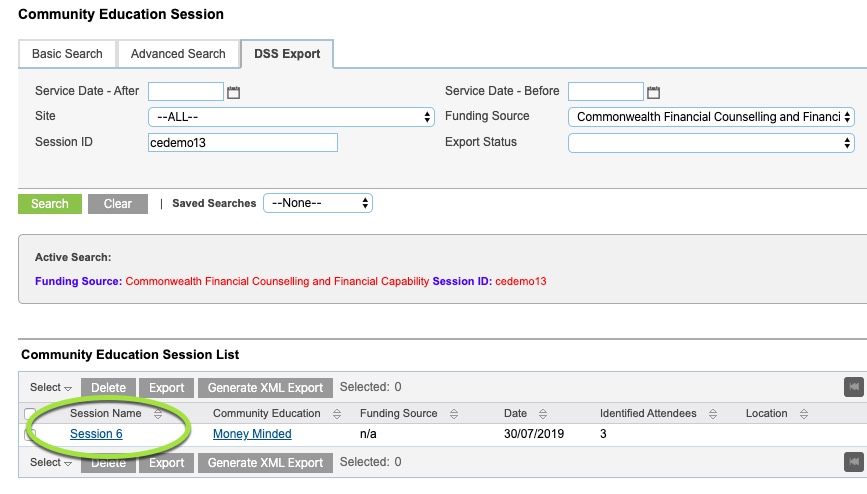Sort list by Location column arrows
This screenshot has width=867, height=494.
[804, 414]
